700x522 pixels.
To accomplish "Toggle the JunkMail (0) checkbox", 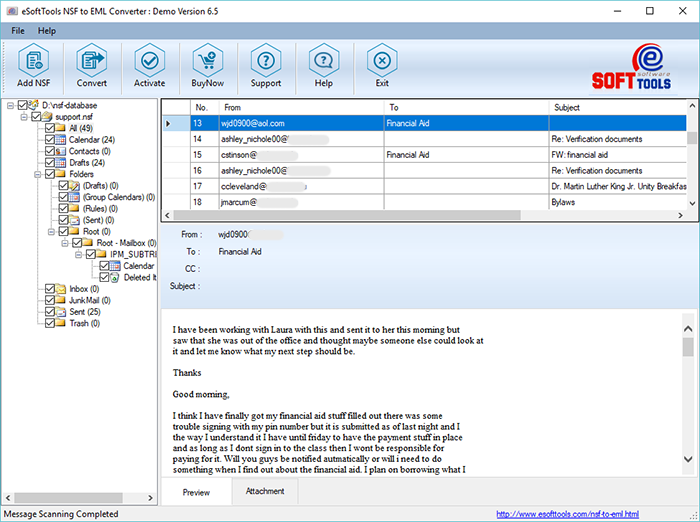I will [x=50, y=300].
